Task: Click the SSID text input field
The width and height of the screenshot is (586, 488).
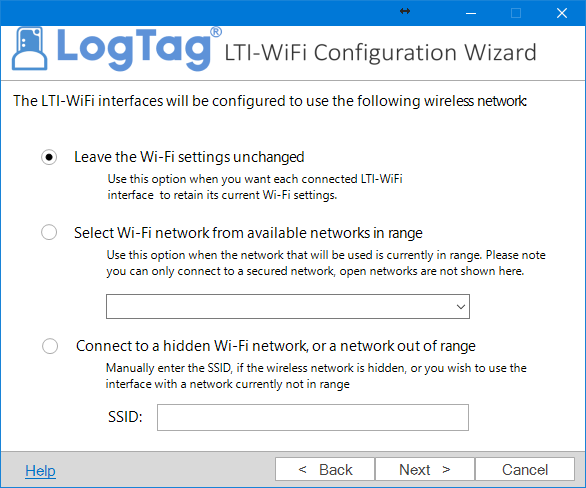Action: pyautogui.click(x=313, y=417)
